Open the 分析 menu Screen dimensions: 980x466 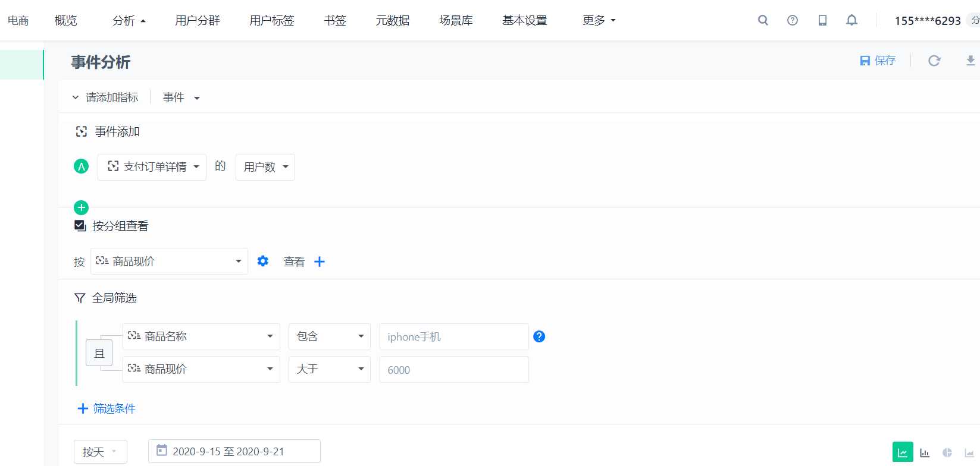[129, 20]
